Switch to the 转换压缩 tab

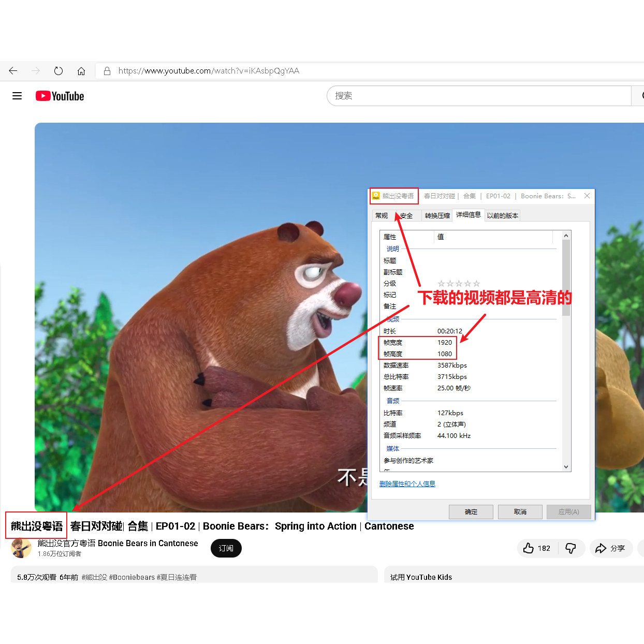tap(437, 215)
